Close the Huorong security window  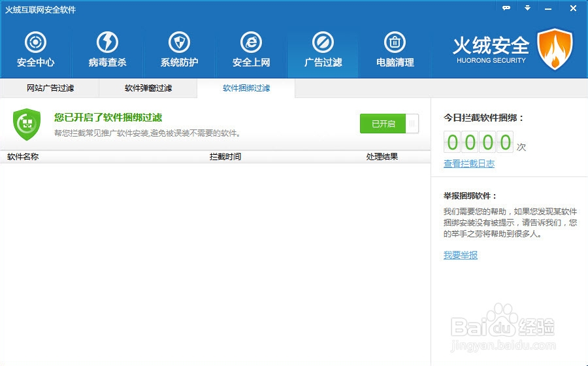coord(573,8)
